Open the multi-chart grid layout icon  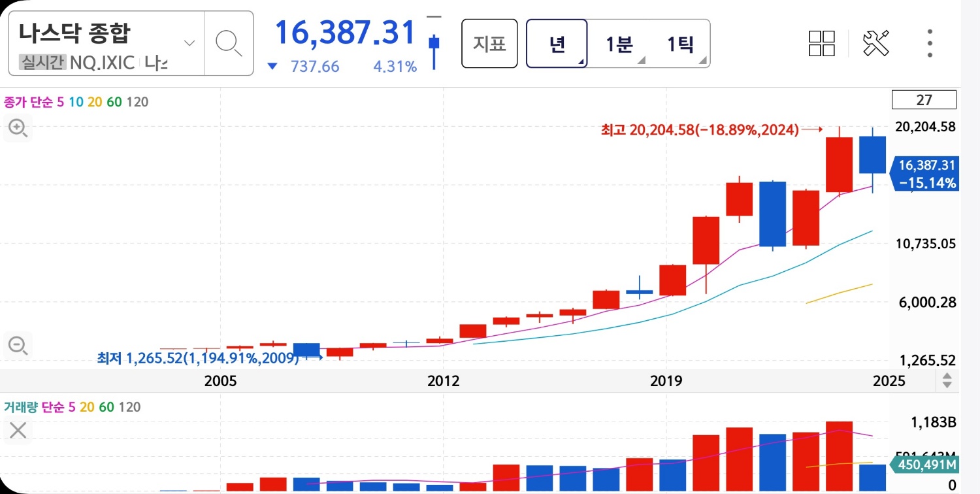pos(822,43)
